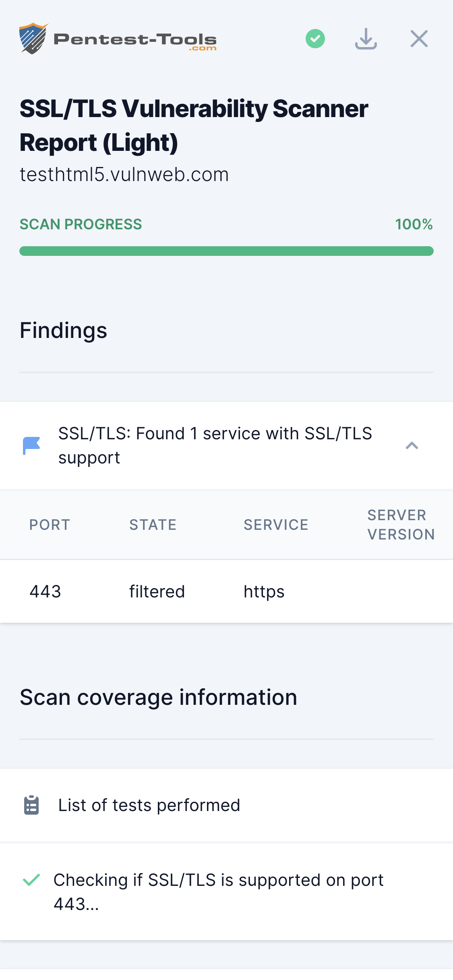Screen dimensions: 453x980
Task: Select the Scan coverage information header
Action: tap(158, 697)
